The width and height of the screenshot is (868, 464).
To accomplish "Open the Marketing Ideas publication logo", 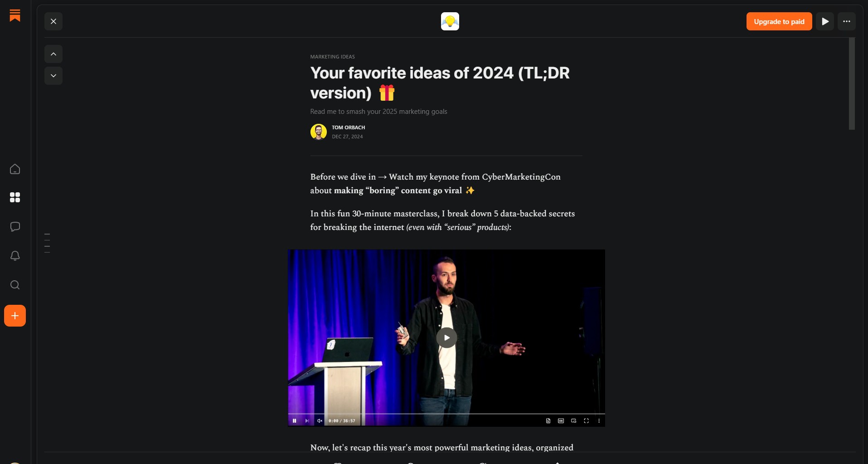I will [x=450, y=21].
